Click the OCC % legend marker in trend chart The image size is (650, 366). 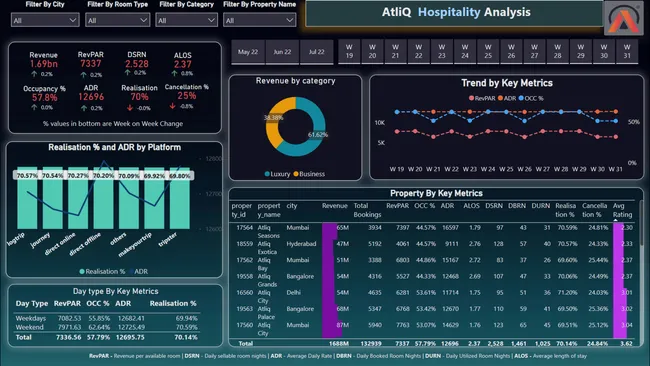521,98
